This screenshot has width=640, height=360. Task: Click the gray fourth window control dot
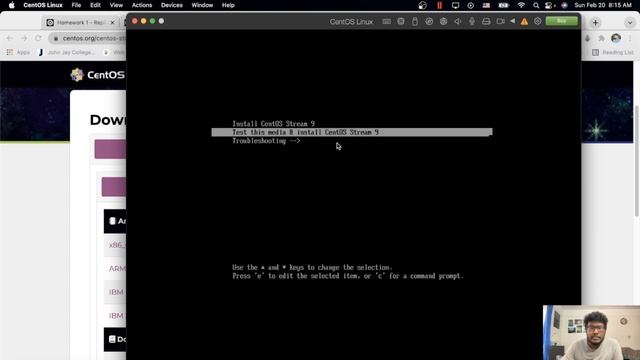coord(161,21)
